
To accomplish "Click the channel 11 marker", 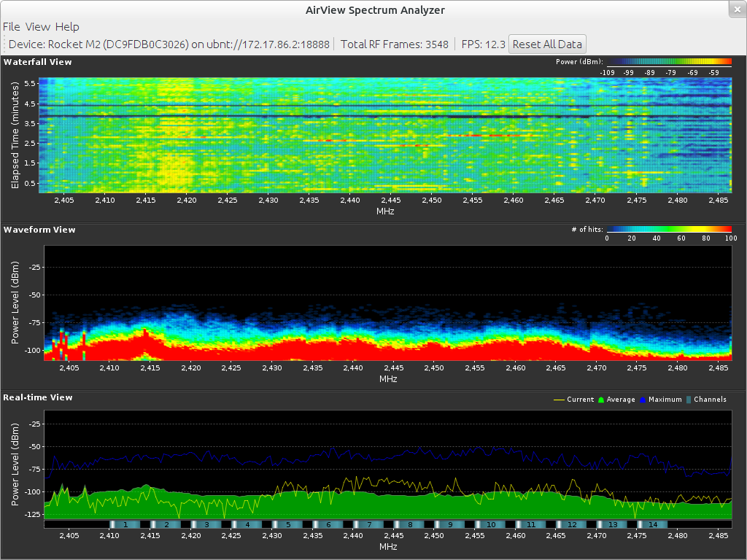I will click(x=531, y=524).
